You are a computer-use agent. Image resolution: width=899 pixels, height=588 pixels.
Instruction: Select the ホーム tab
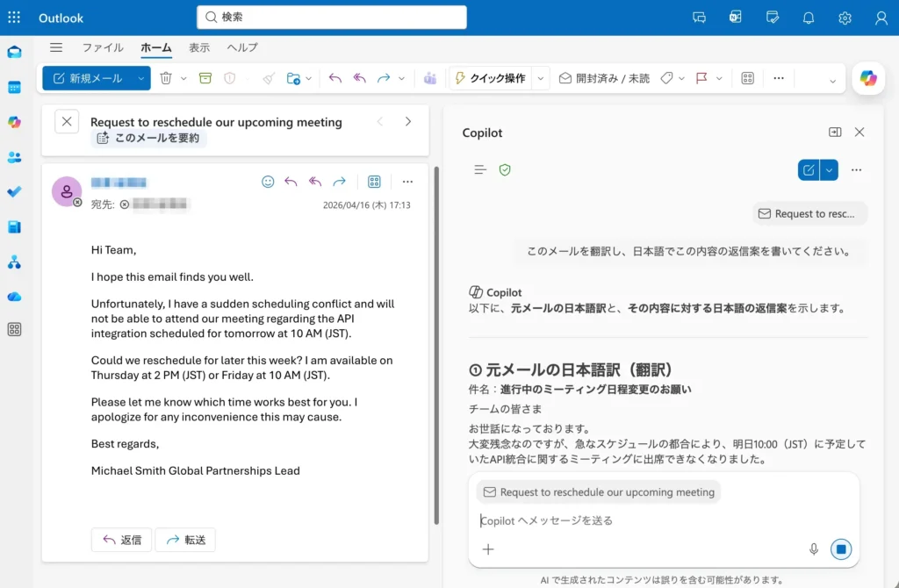click(x=156, y=47)
